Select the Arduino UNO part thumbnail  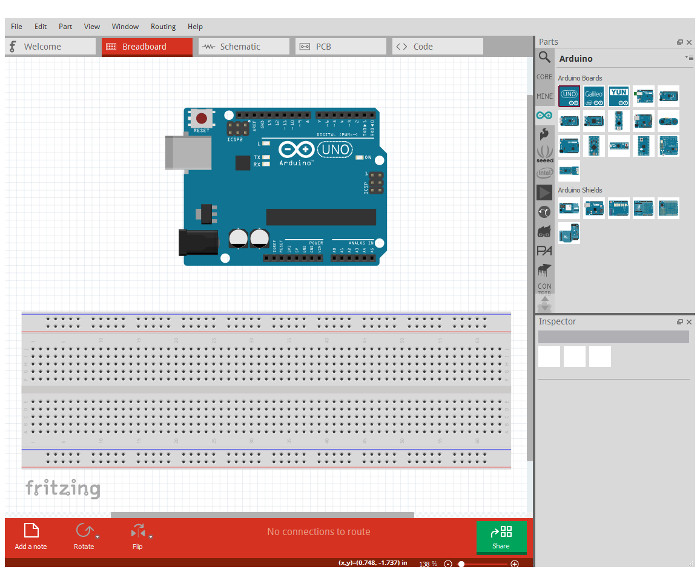(569, 96)
